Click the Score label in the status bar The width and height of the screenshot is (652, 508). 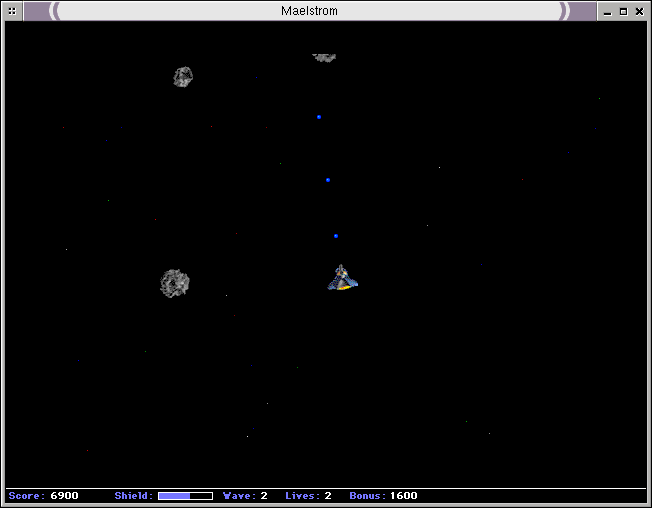click(x=26, y=496)
